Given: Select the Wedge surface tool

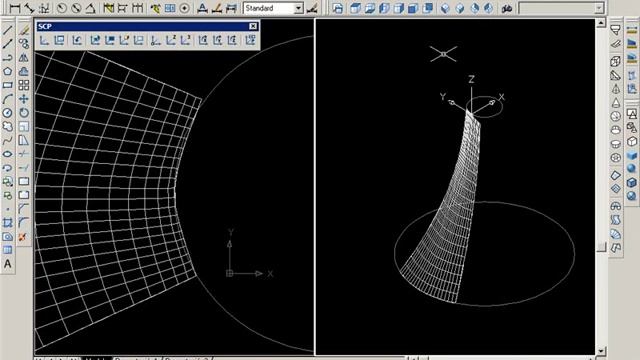Looking at the screenshot, I should point(616,76).
